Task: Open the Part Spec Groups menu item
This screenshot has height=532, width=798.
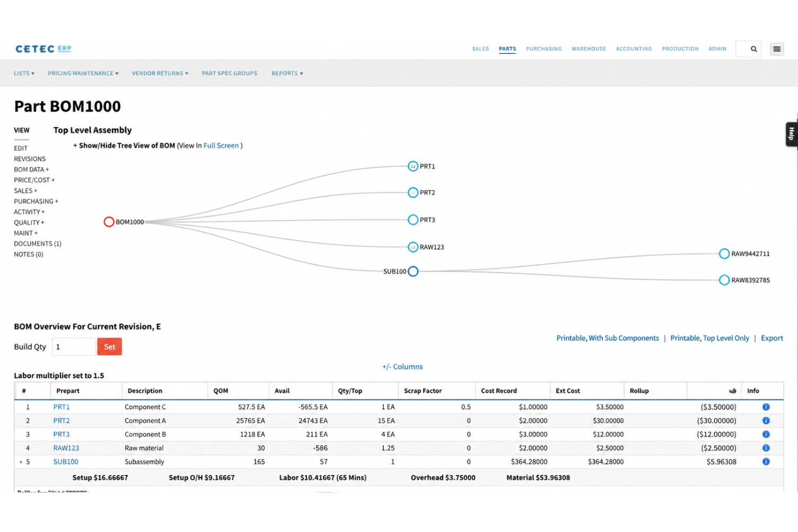Action: pos(230,73)
